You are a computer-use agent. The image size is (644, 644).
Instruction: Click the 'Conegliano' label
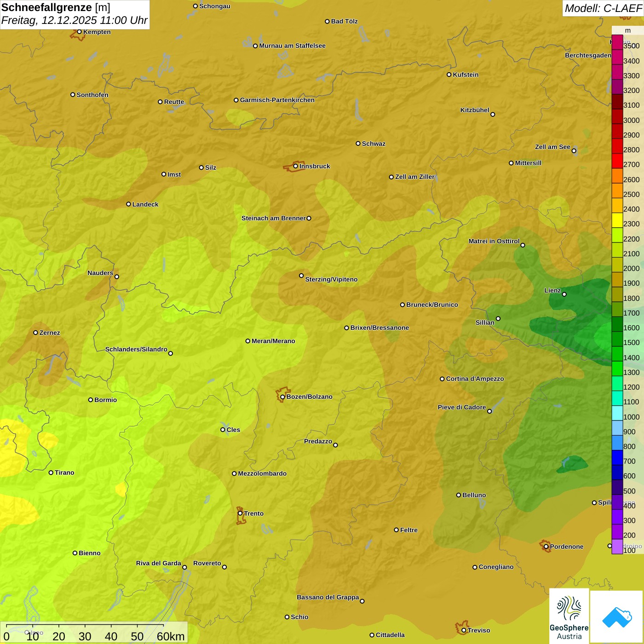click(496, 567)
